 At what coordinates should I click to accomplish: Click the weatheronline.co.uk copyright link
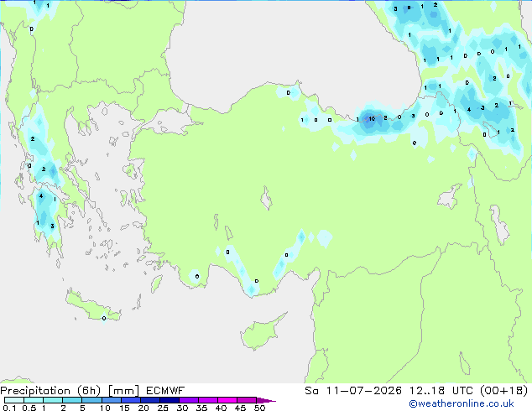tap(461, 403)
